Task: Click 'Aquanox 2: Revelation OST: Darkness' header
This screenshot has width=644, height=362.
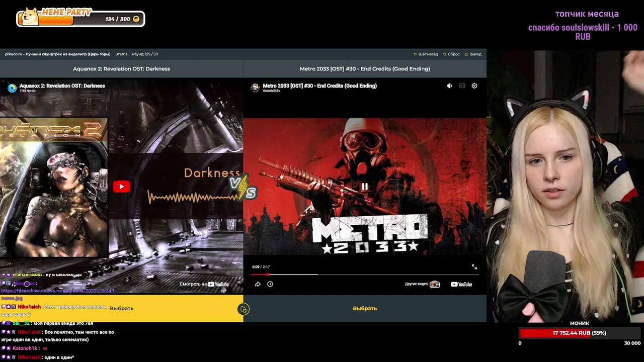Action: click(121, 69)
